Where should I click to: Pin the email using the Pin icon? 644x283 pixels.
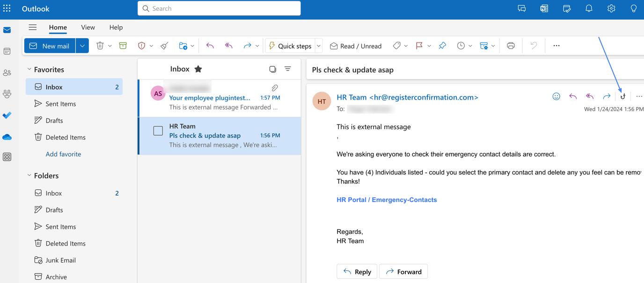442,45
